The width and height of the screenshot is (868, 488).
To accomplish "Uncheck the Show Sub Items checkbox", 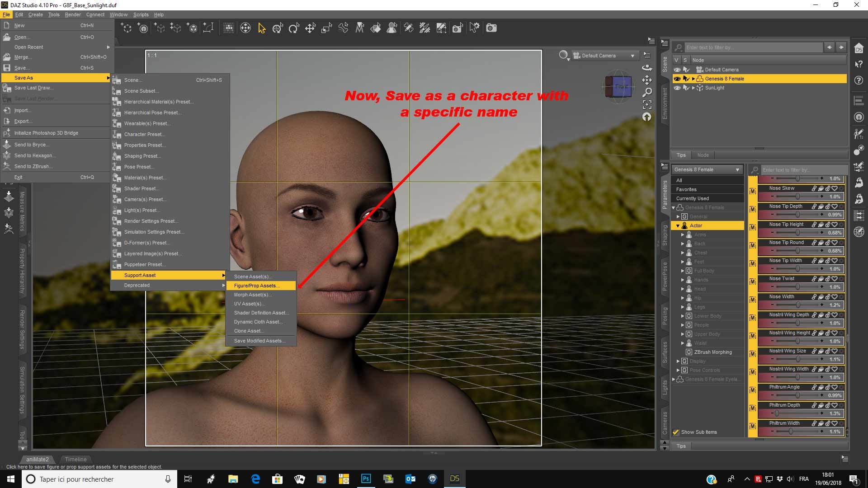I will coord(676,432).
